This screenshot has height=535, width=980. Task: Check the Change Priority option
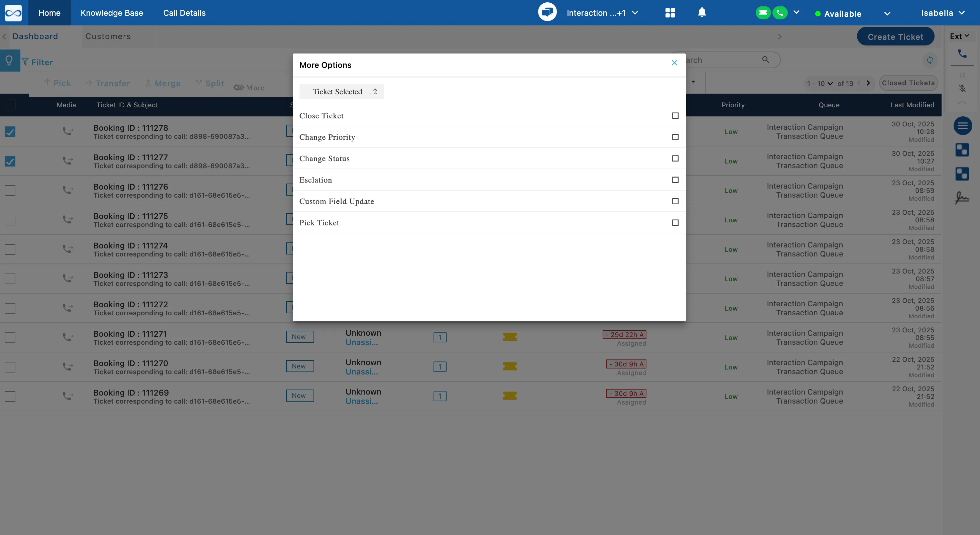[675, 137]
